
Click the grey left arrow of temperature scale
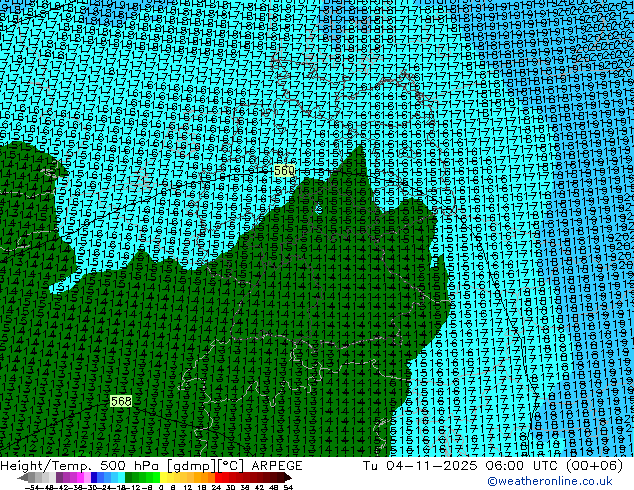coord(23,478)
